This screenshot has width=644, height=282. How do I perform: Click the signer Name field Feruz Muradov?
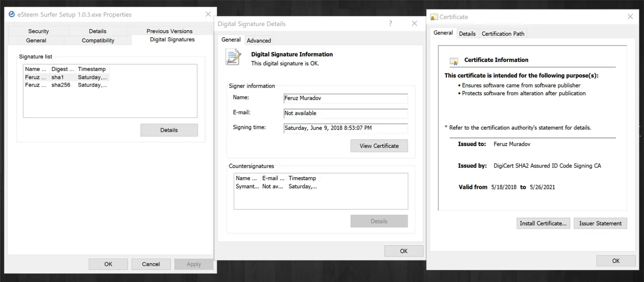pyautogui.click(x=346, y=99)
